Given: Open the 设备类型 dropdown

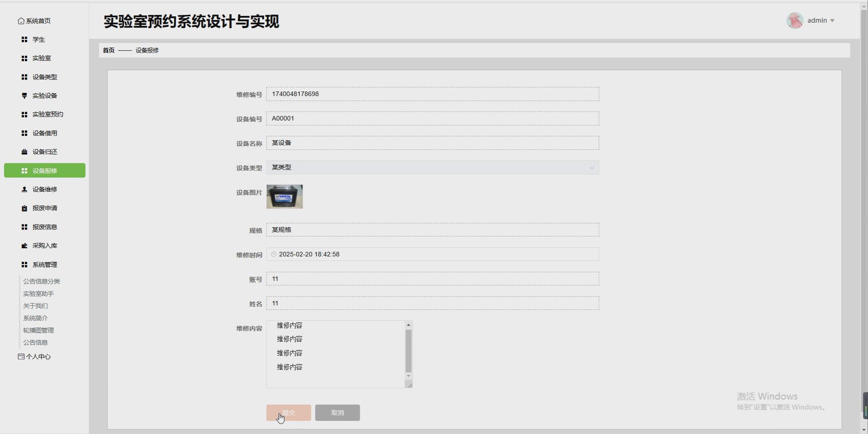Looking at the screenshot, I should [x=591, y=168].
